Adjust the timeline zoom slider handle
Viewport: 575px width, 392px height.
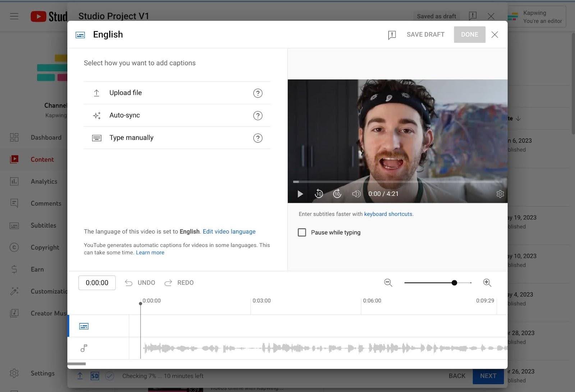point(454,283)
